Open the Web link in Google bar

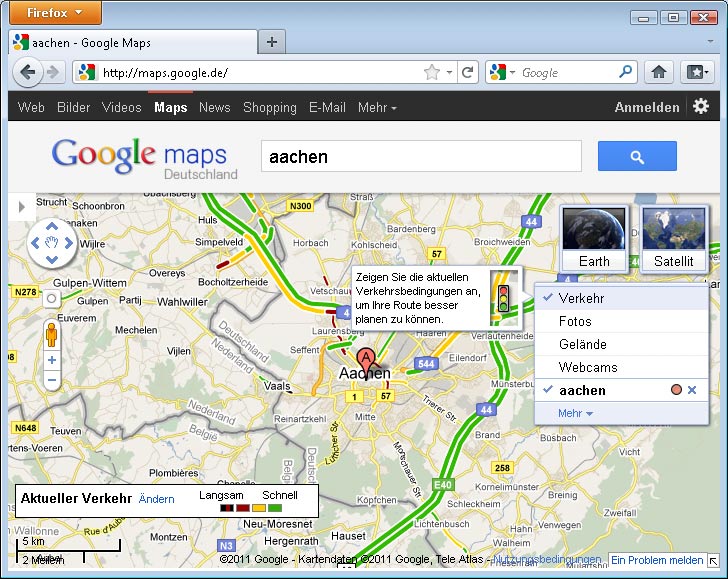31,107
